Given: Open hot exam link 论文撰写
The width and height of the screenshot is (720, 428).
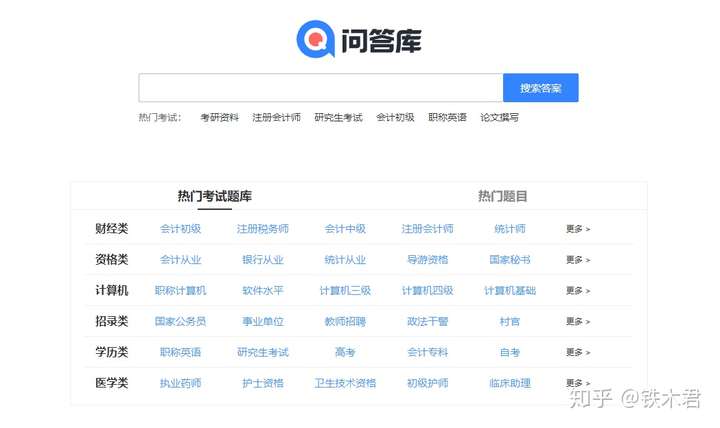Looking at the screenshot, I should 499,118.
